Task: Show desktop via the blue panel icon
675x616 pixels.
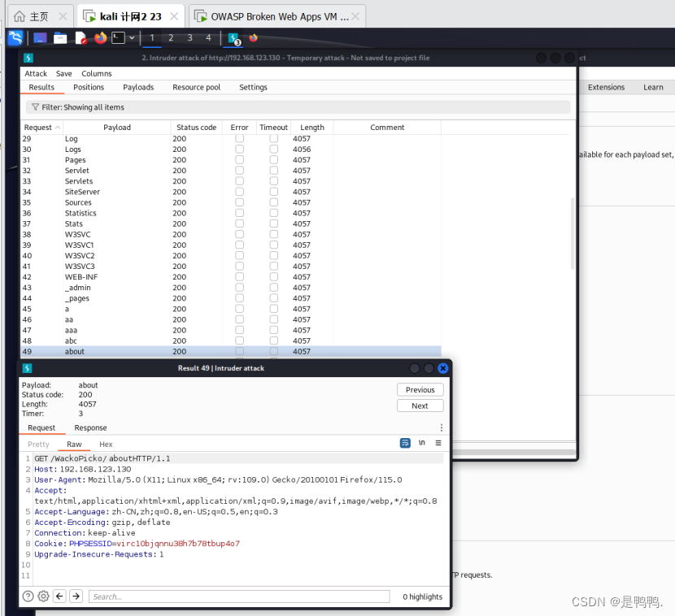Action: [40, 38]
